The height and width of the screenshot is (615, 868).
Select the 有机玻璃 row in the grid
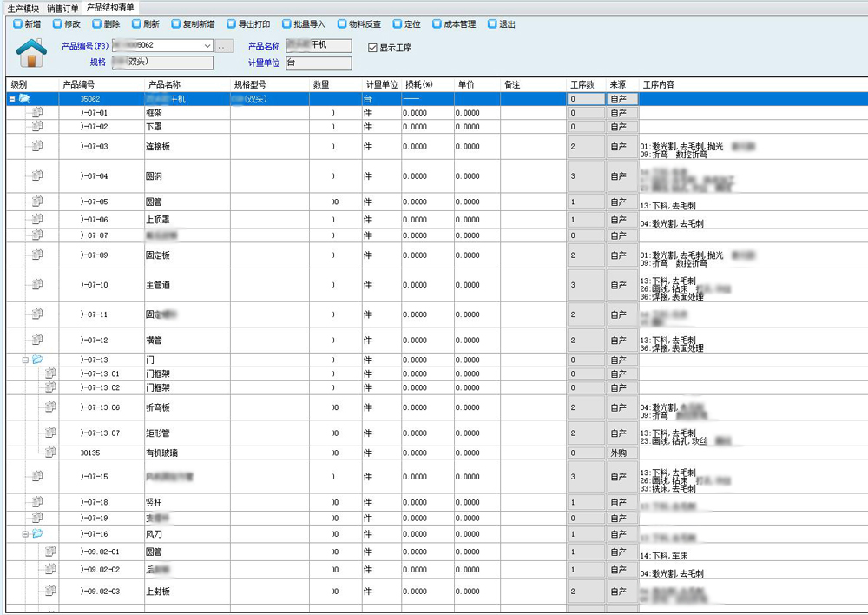click(x=163, y=453)
